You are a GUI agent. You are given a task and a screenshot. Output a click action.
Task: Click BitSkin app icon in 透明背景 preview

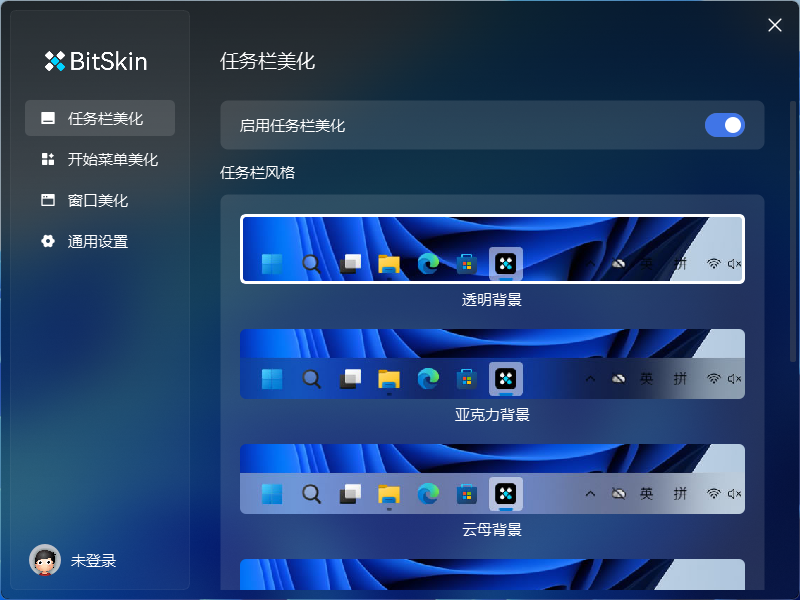point(506,264)
